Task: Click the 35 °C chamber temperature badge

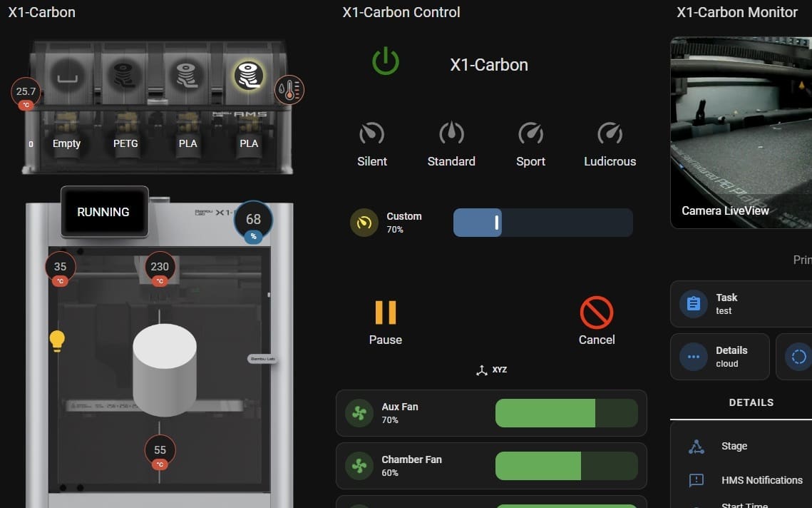Action: [x=60, y=268]
